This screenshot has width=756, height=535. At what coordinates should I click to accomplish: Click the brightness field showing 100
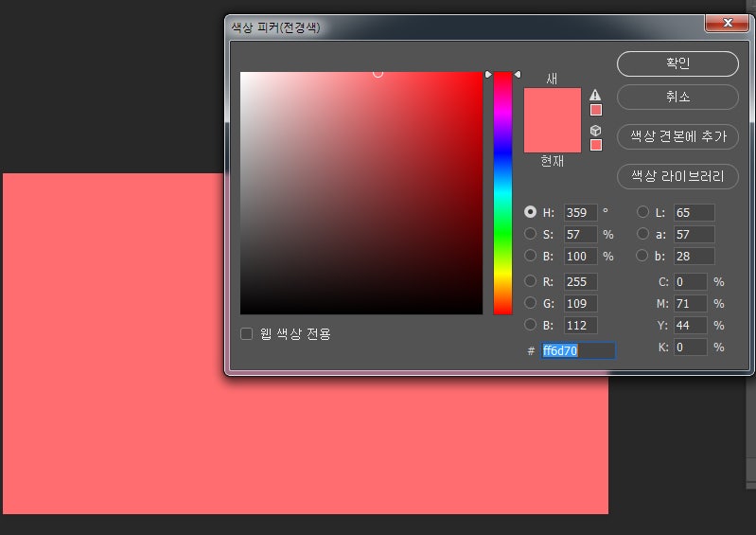click(x=581, y=257)
